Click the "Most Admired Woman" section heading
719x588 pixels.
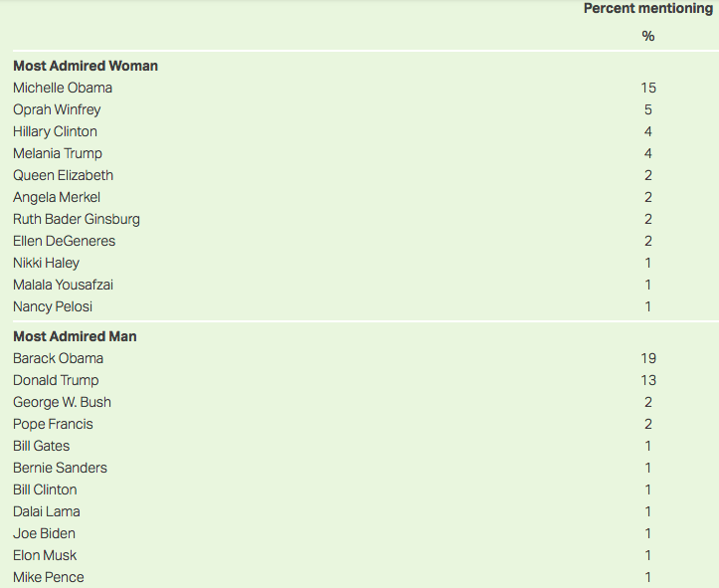[x=86, y=66]
